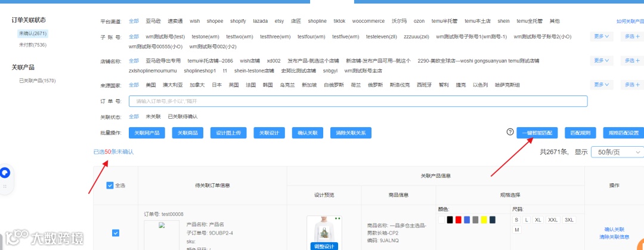Filter 关联状态 by 已关联待确认
Image resolution: width=644 pixels, height=250 pixels.
(x=183, y=117)
